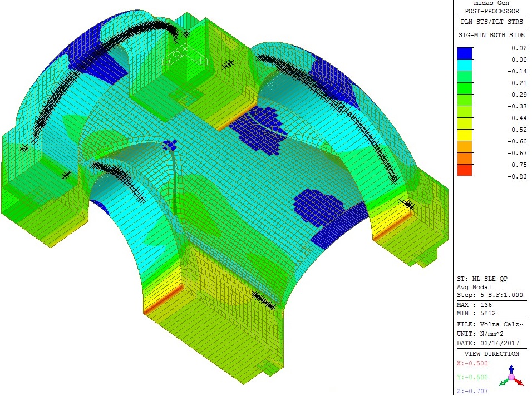Click the 'midas Gen' title text
Image resolution: width=532 pixels, height=396 pixels.
pos(491,3)
